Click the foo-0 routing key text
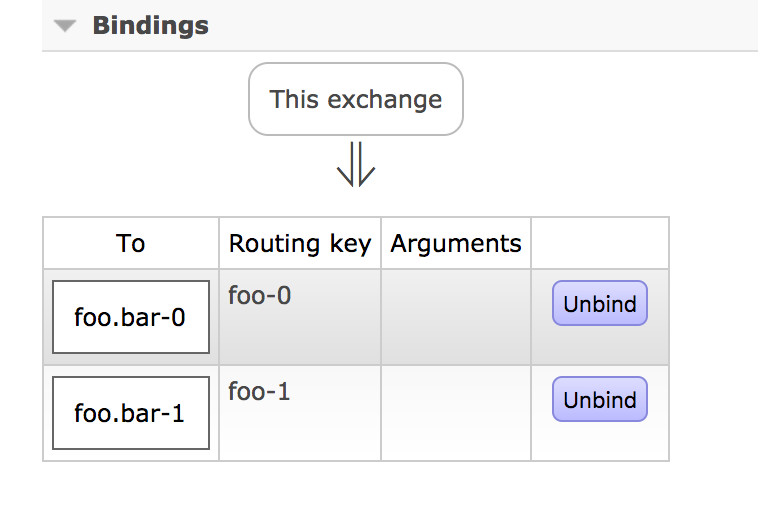The height and width of the screenshot is (508, 758). [260, 295]
